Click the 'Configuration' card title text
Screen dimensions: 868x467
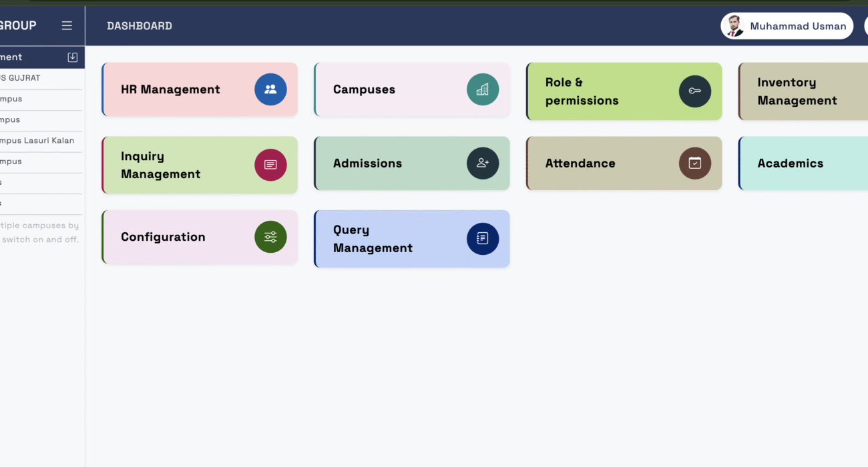[x=163, y=237]
